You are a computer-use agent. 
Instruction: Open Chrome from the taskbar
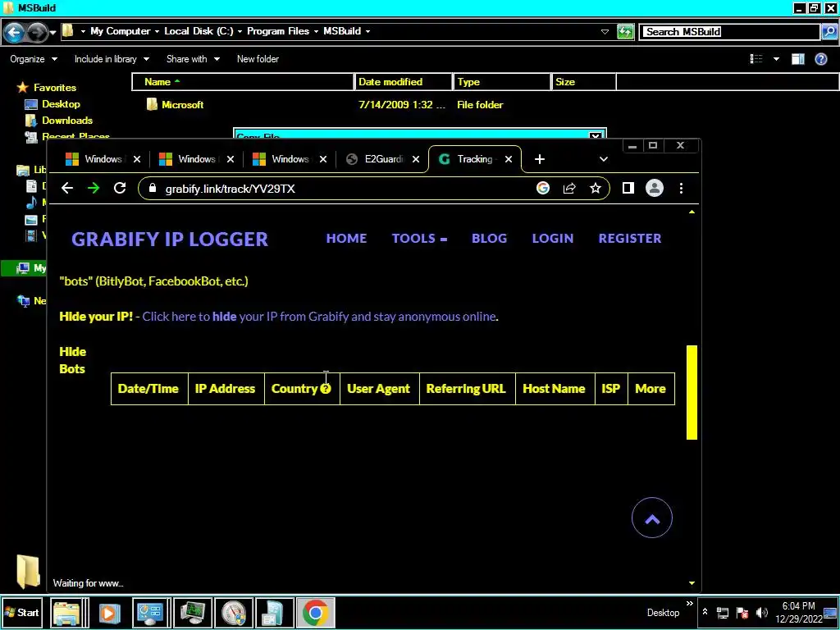[x=315, y=612]
